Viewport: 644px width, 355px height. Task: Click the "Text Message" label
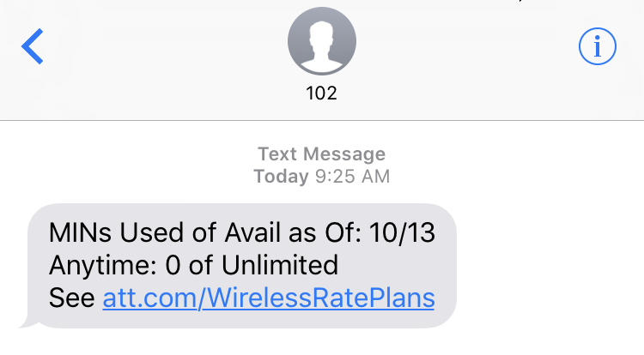(322, 155)
